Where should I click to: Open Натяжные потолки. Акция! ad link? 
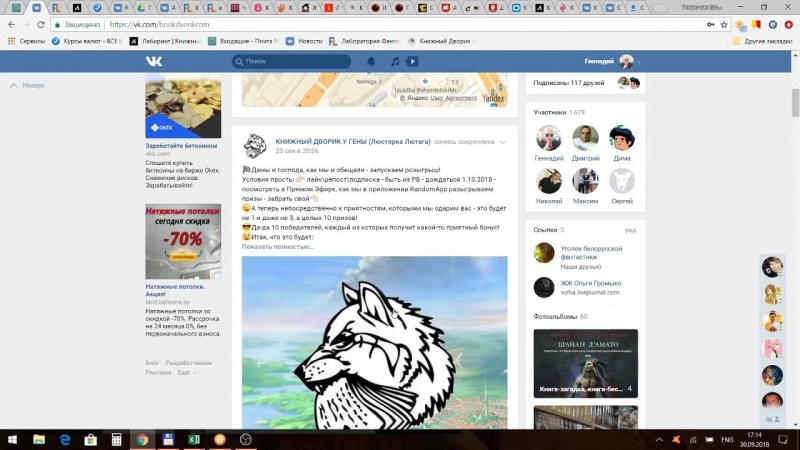[x=175, y=290]
